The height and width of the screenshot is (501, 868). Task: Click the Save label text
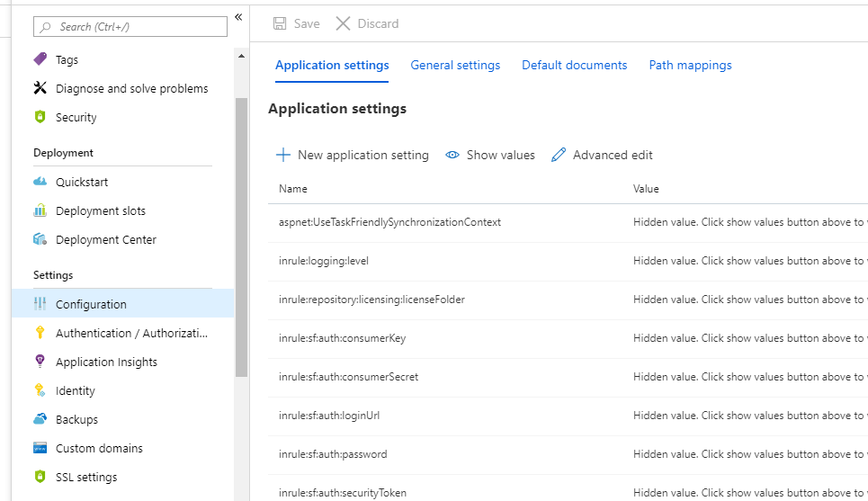pos(307,23)
